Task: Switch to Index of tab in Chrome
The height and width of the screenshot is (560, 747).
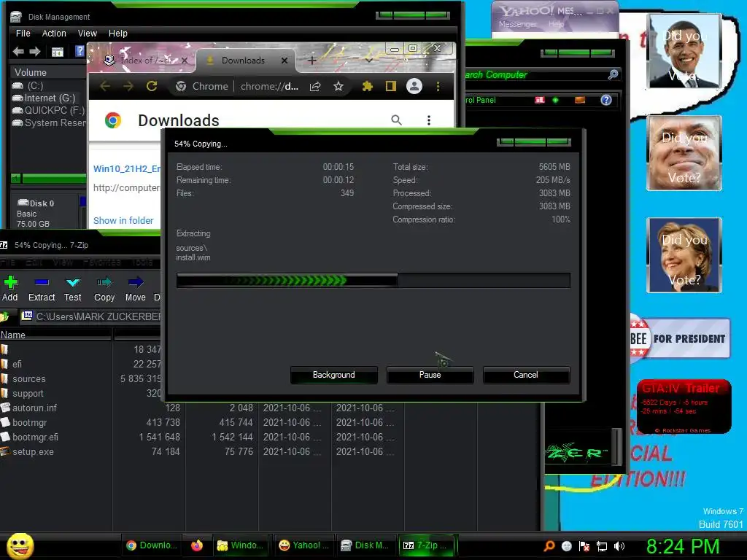Action: coord(145,61)
